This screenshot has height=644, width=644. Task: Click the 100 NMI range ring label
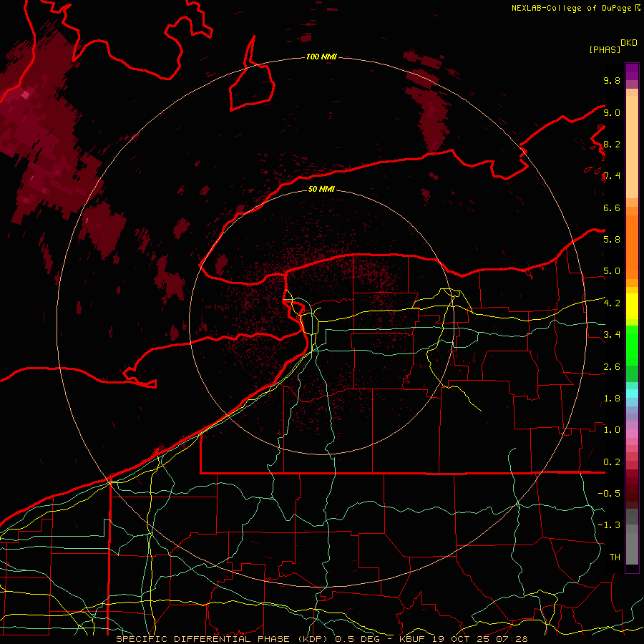pyautogui.click(x=321, y=57)
